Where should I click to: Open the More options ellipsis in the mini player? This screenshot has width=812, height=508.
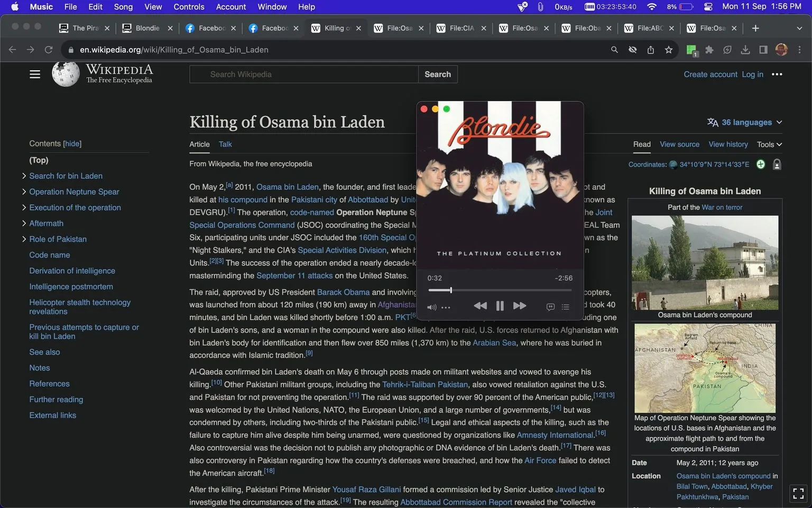click(446, 307)
